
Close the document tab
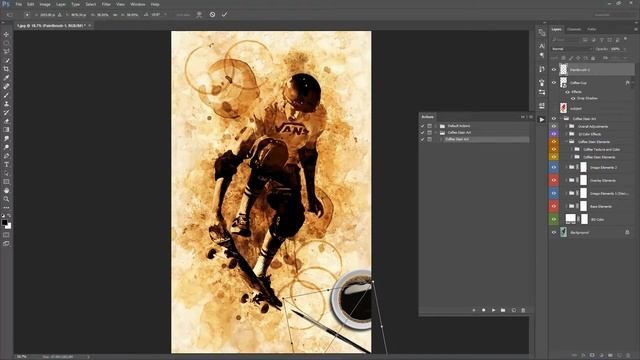[90, 26]
